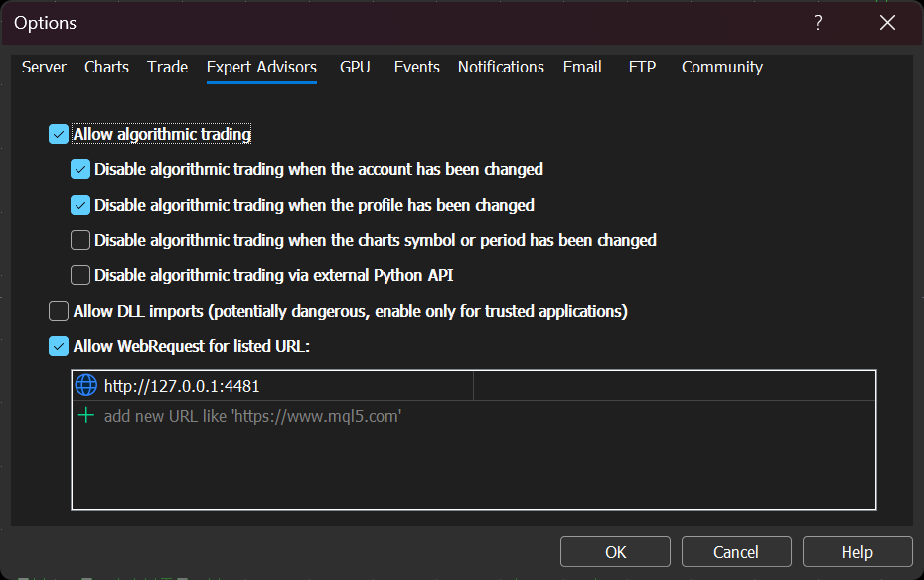Enable Allow DLL imports checkbox
The height and width of the screenshot is (580, 924).
click(x=59, y=311)
